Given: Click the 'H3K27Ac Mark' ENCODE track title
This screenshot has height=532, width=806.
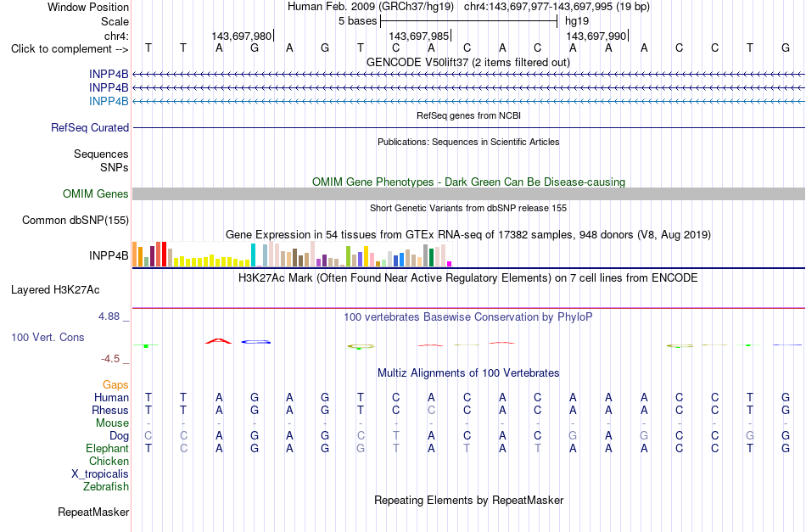Looking at the screenshot, I should coord(468,278).
